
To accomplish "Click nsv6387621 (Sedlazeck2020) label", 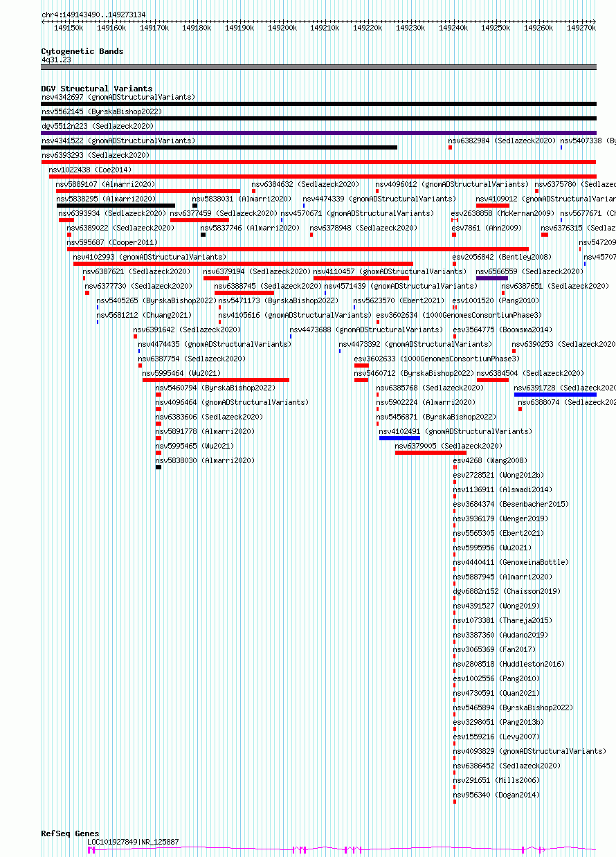I will (136, 271).
